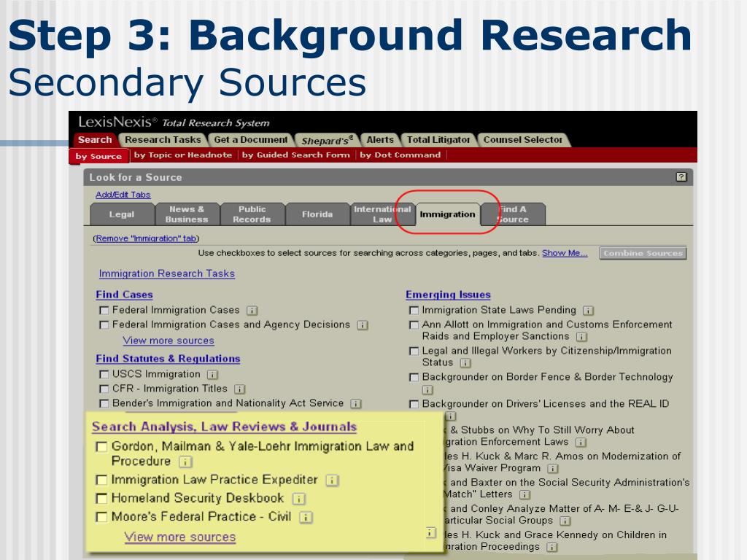
Task: Click the Add/Edit Tabs link
Action: point(123,195)
